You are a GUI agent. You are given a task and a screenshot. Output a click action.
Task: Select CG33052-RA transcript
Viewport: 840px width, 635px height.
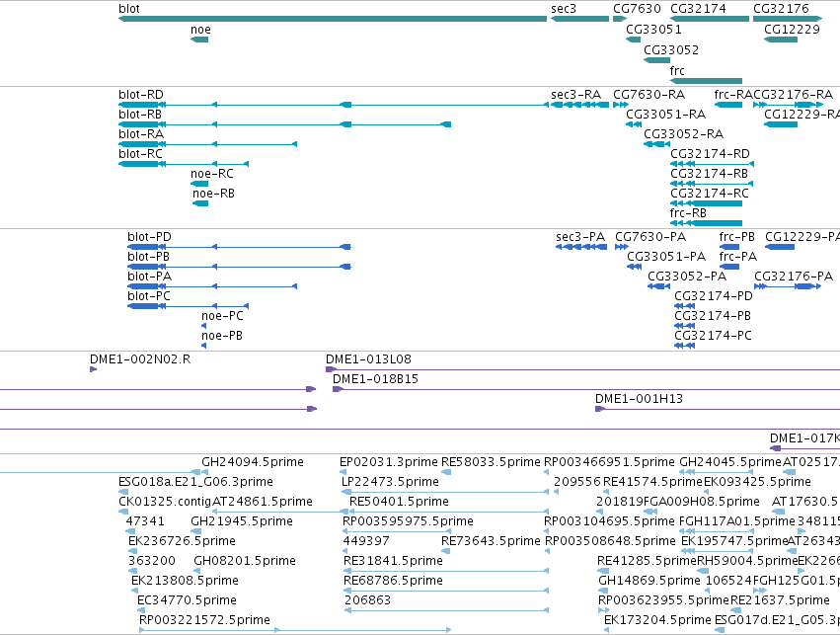[656, 144]
